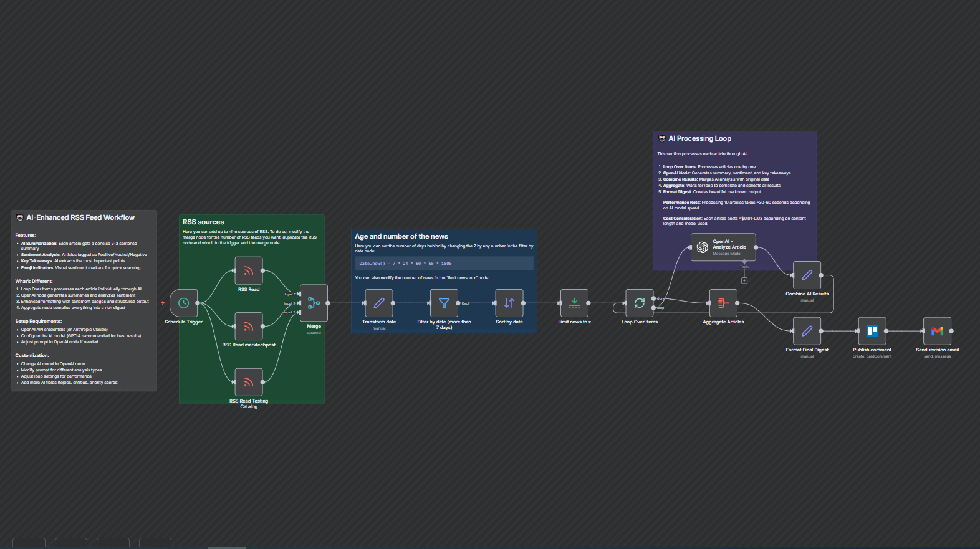Select the AI Processing Loop sticky note title
Screen dimensions: 980x549
tap(699, 139)
